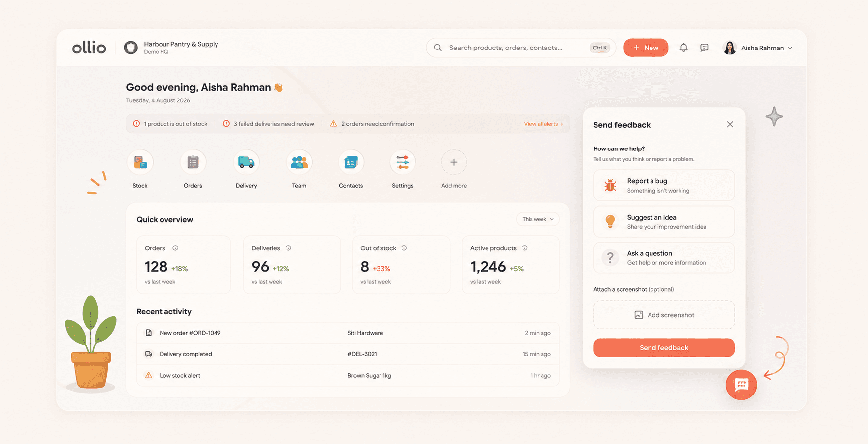Open the messages chat icon in header
The image size is (868, 444).
[x=705, y=48]
